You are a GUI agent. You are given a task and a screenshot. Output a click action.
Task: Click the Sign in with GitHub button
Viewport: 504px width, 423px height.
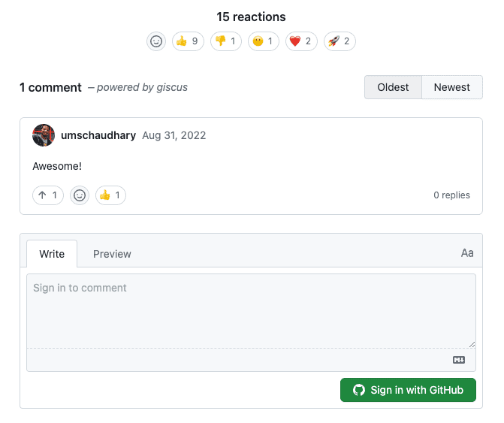coord(408,390)
